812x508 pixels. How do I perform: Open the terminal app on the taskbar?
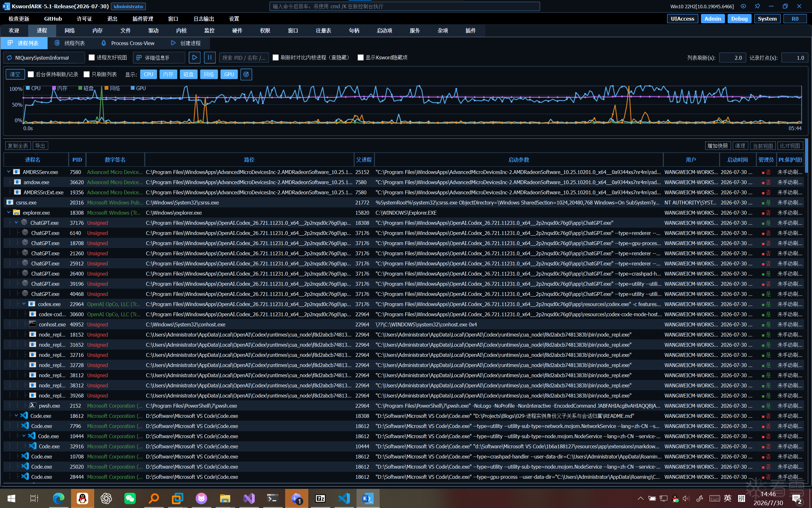[272, 498]
